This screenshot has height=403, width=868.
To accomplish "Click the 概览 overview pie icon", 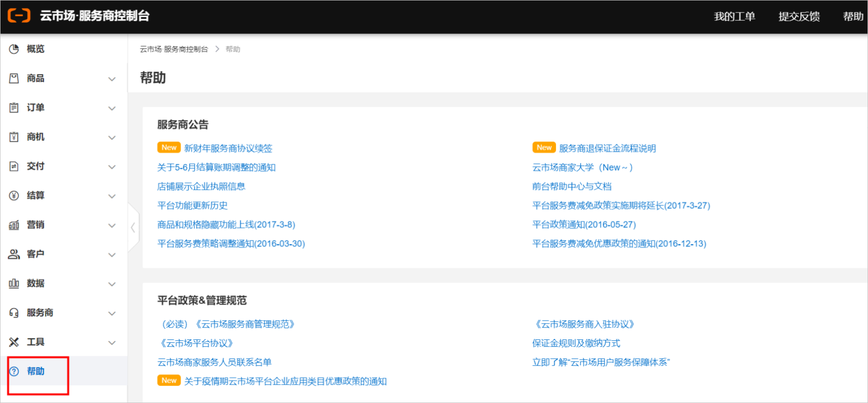I will 14,49.
